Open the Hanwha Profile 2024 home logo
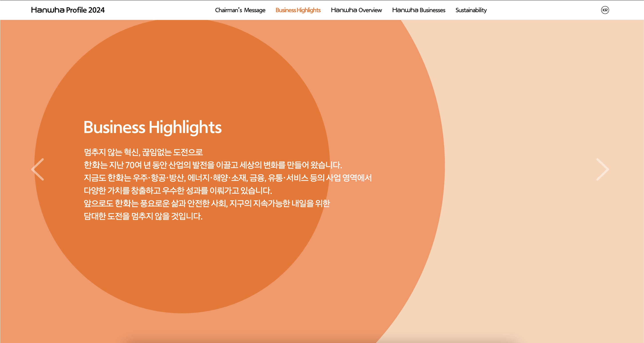Image resolution: width=644 pixels, height=343 pixels. point(68,10)
